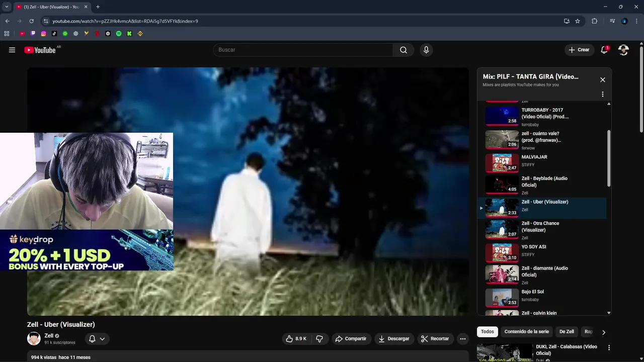Viewport: 644px width, 362px height.
Task: Go back to previous page
Action: [x=7, y=21]
